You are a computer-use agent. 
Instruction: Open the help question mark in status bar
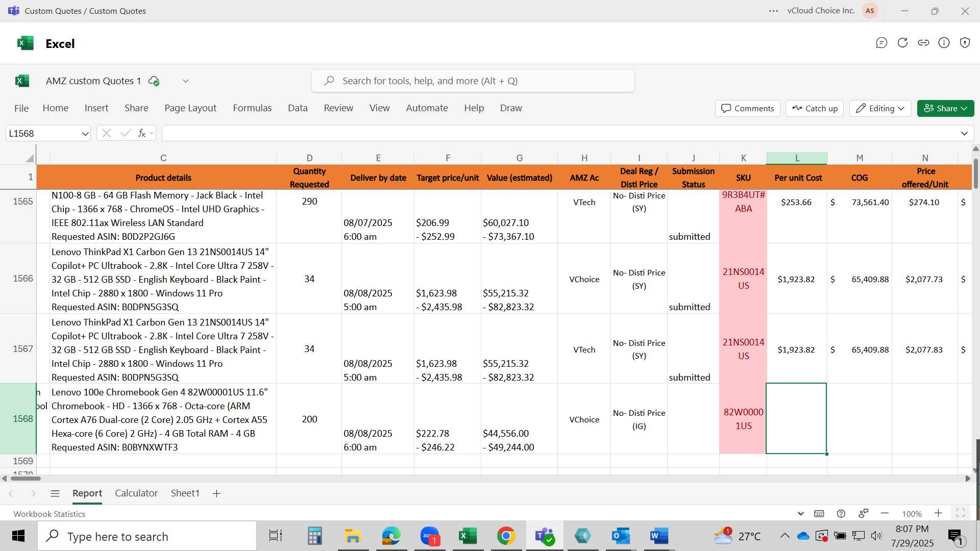[x=841, y=514]
